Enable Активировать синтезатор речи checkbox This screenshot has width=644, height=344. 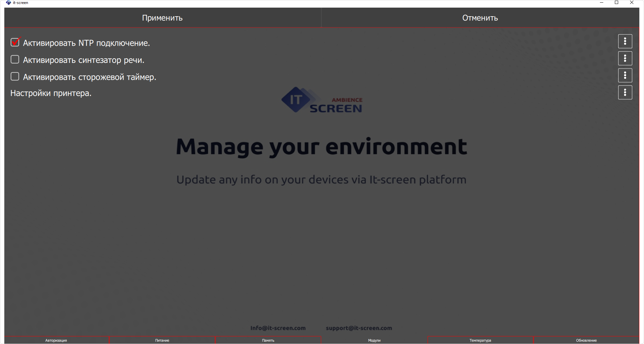(x=15, y=60)
